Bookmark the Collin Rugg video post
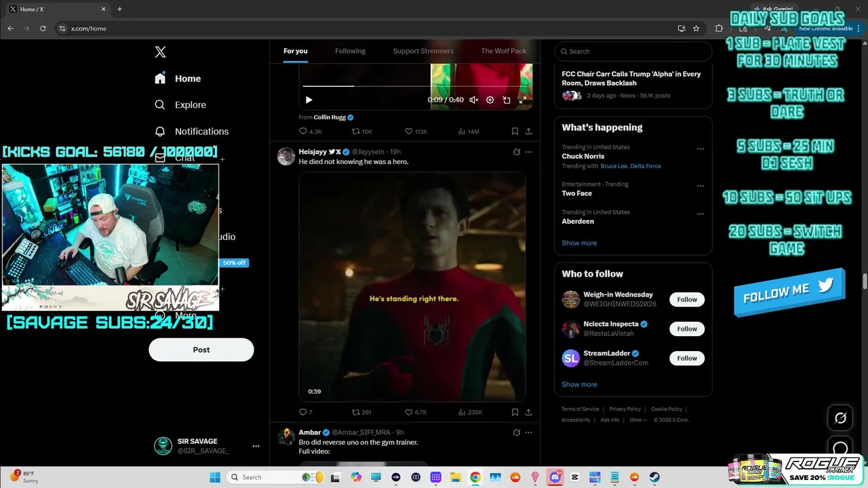 click(x=515, y=131)
